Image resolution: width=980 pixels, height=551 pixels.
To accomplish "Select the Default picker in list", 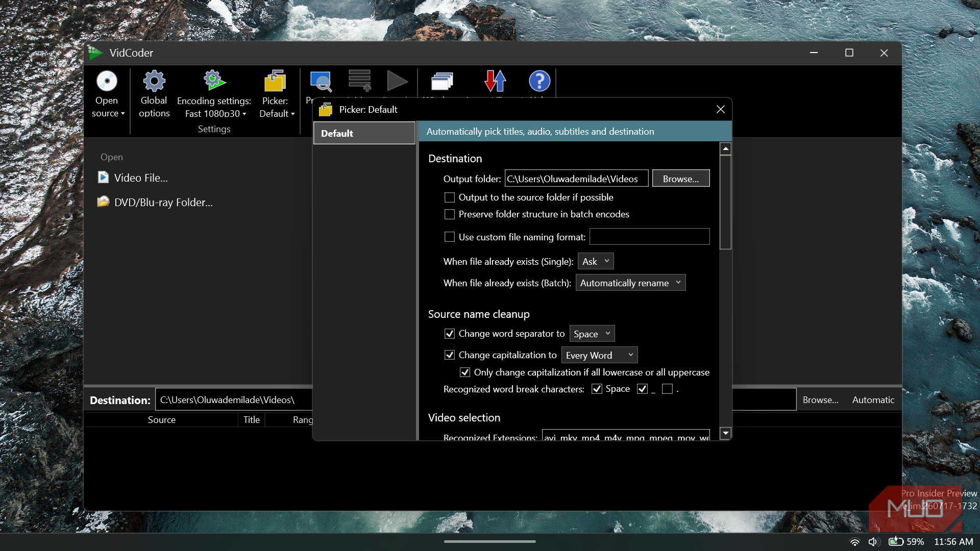I will (x=364, y=133).
